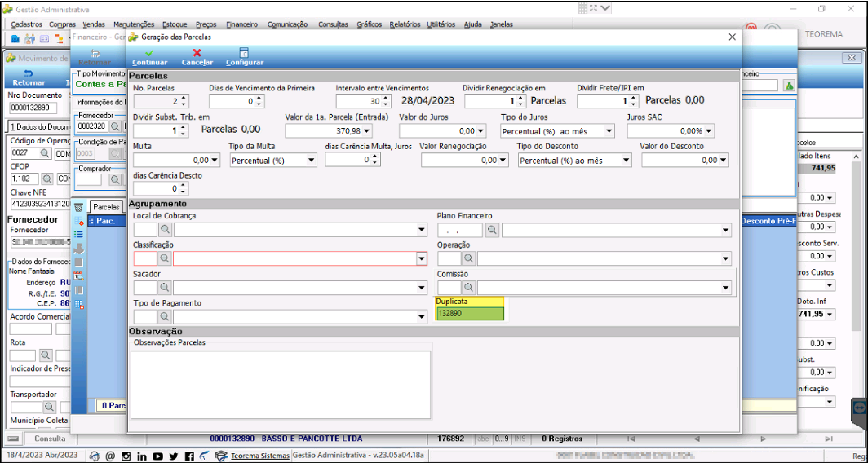Click the add-row icon in Financeiro sidebar
The width and height of the screenshot is (868, 463).
[79, 221]
